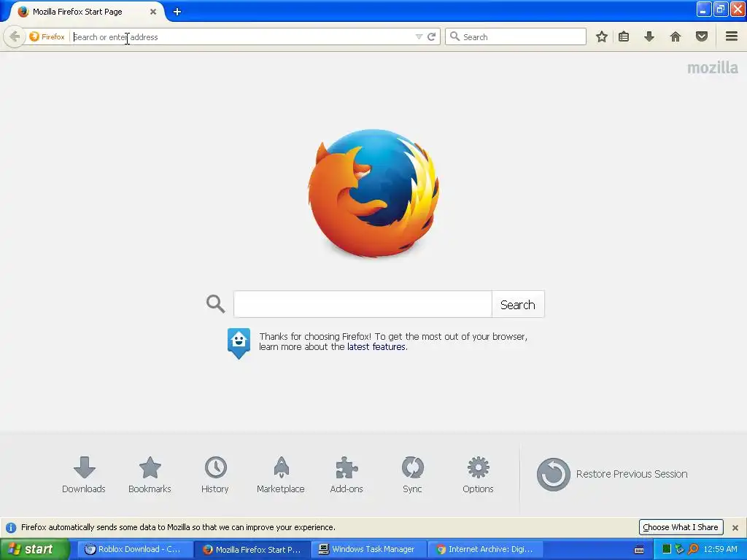The image size is (747, 560).
Task: Reload the page with the refresh icon
Action: click(432, 36)
